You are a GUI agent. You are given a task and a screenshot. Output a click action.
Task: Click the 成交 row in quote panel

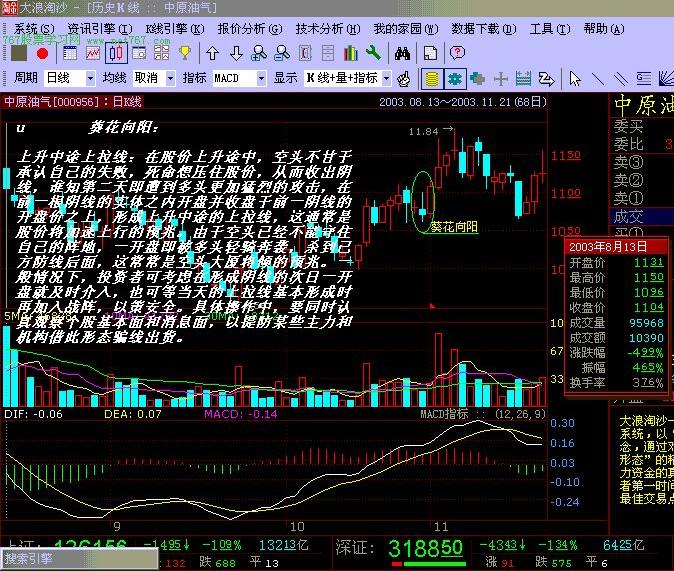tap(641, 217)
